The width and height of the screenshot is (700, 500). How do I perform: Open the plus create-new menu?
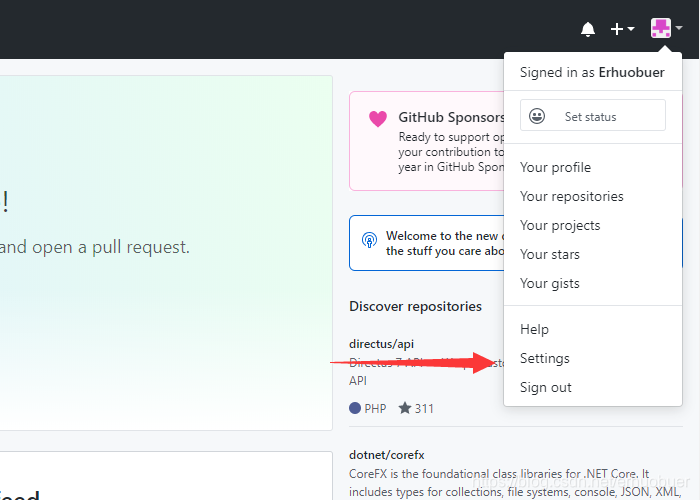[x=622, y=29]
